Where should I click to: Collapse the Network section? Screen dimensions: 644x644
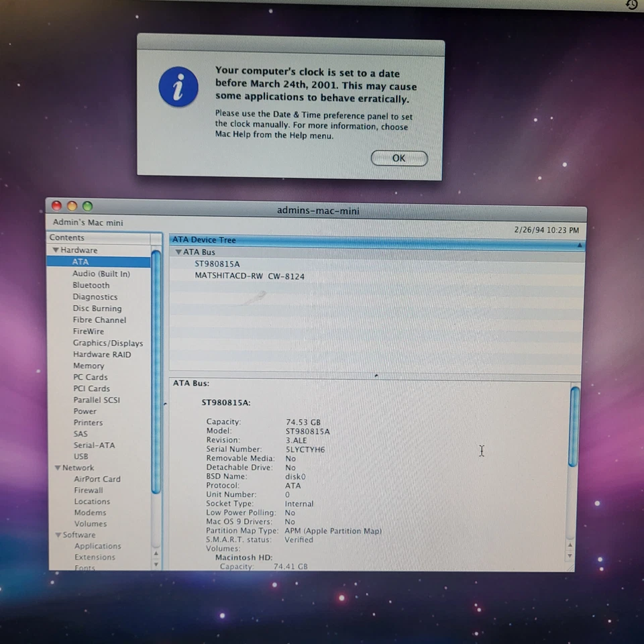coord(58,468)
